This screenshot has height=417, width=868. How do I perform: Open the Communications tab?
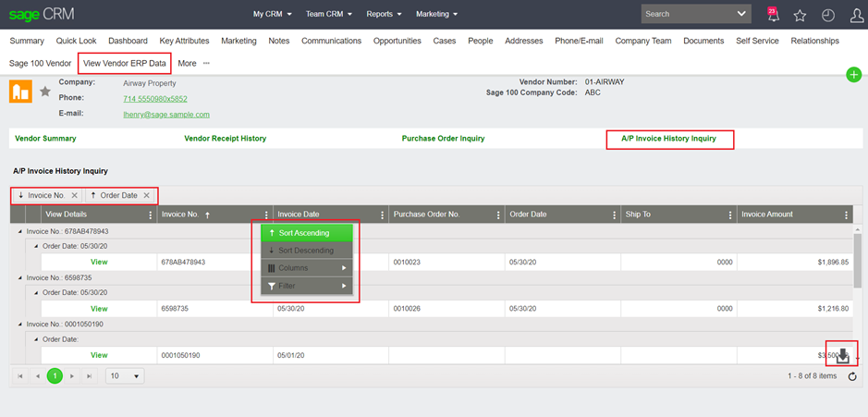pyautogui.click(x=331, y=41)
